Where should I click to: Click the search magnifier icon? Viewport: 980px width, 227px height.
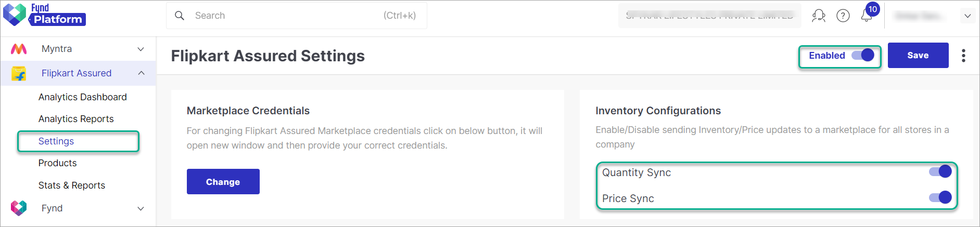click(x=180, y=16)
